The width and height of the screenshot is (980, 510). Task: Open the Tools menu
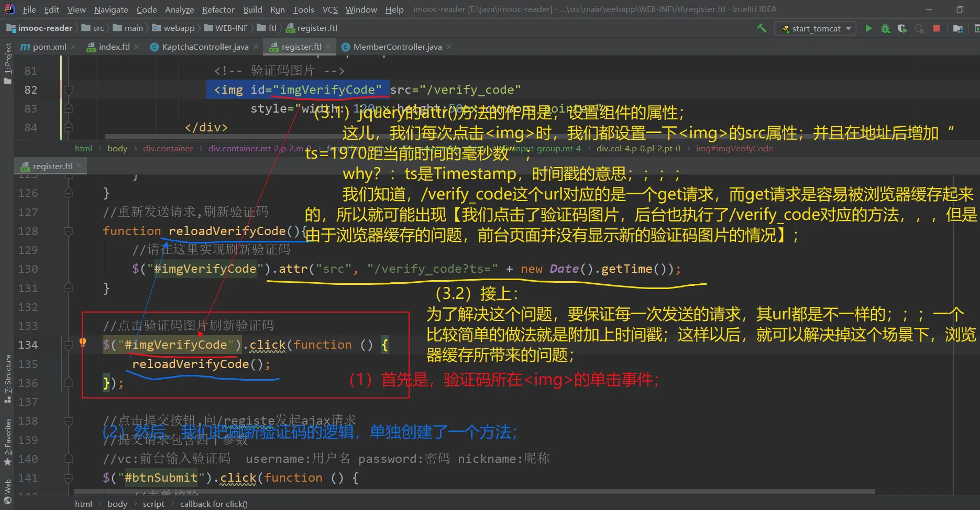[304, 9]
